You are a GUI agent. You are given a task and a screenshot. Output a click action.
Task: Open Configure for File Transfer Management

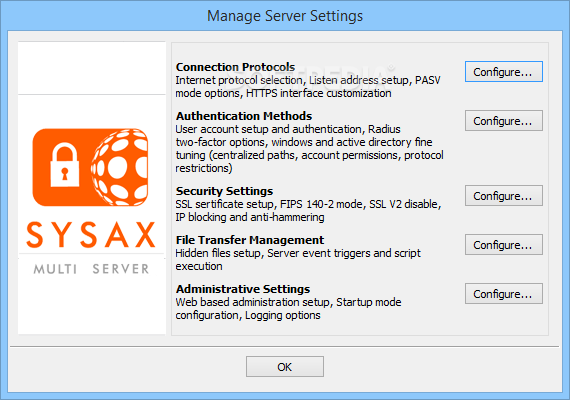(503, 245)
